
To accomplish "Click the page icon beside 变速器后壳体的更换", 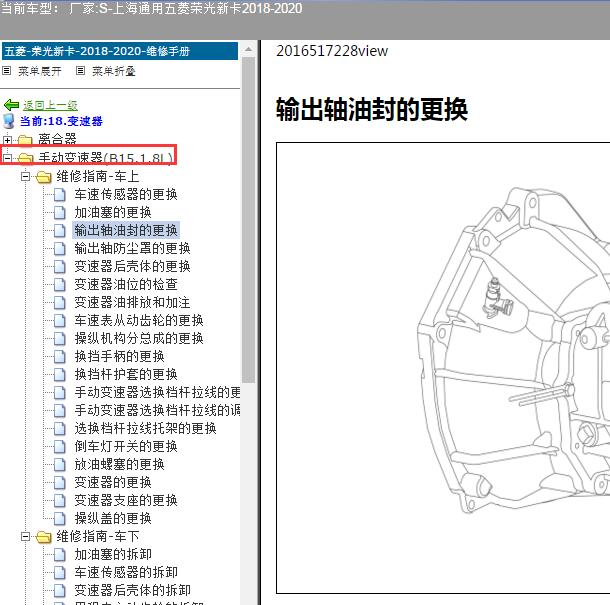I will pos(60,267).
